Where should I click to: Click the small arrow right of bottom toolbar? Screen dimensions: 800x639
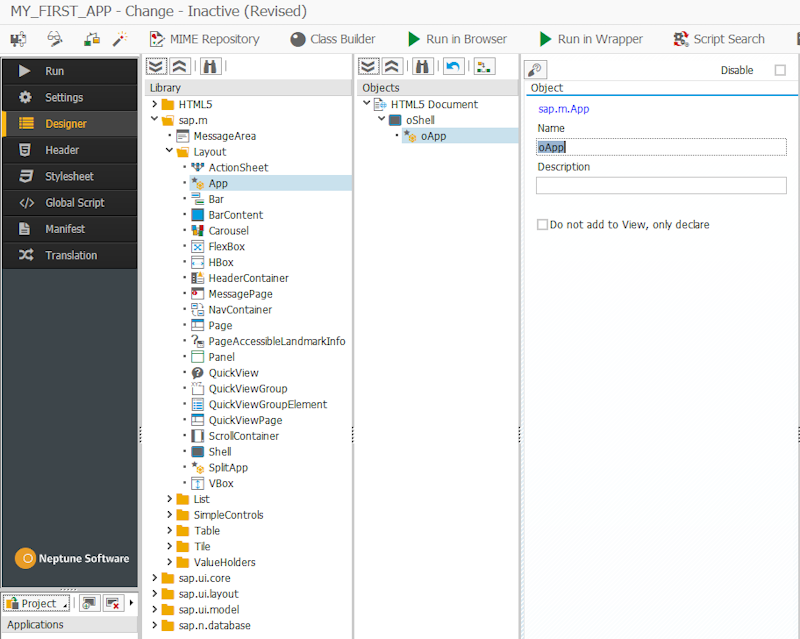coord(132,603)
